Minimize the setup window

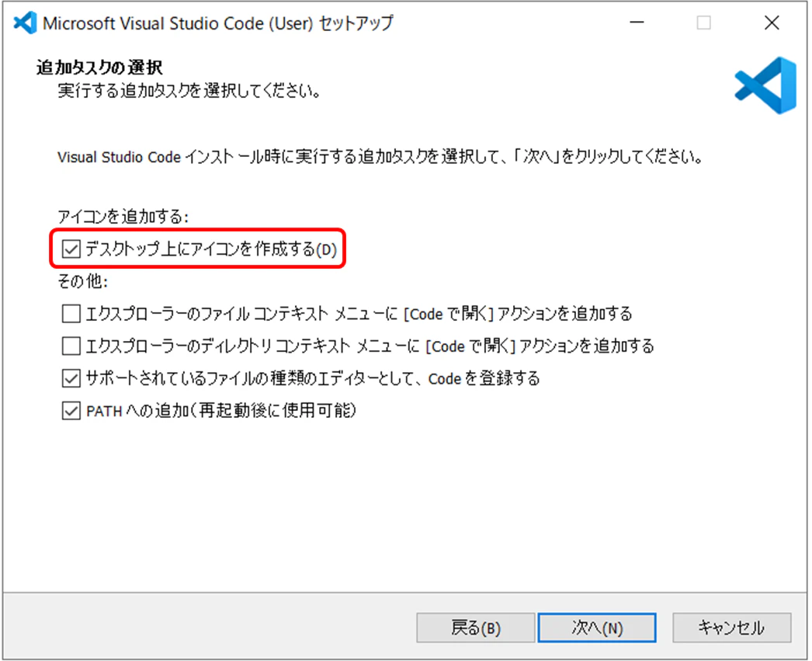pos(637,23)
